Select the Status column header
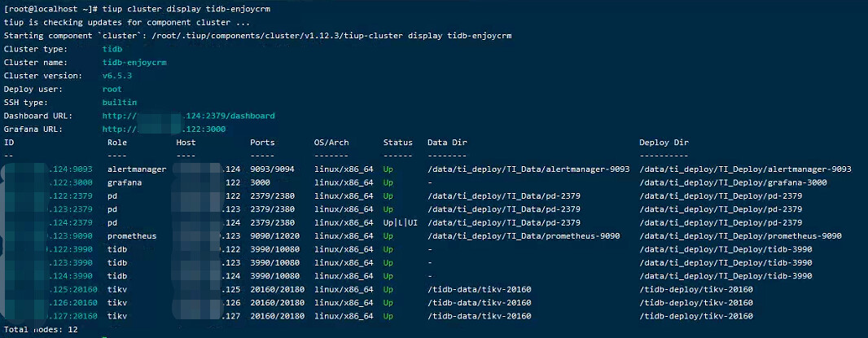 click(397, 143)
